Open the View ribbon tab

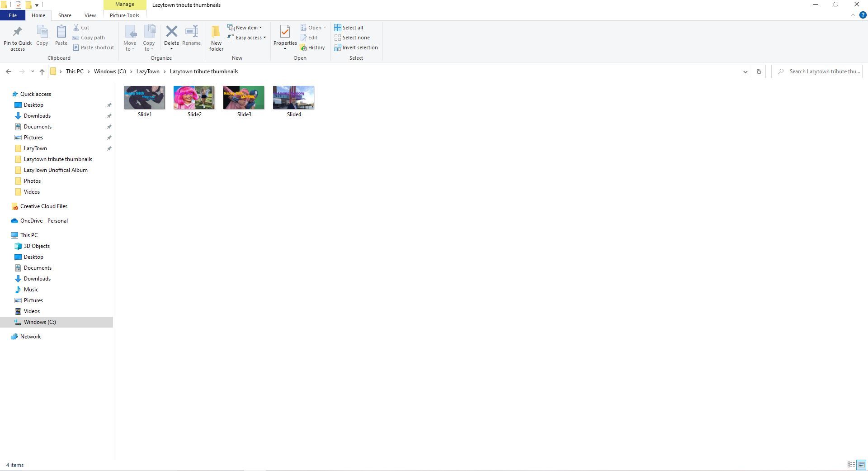[x=90, y=15]
